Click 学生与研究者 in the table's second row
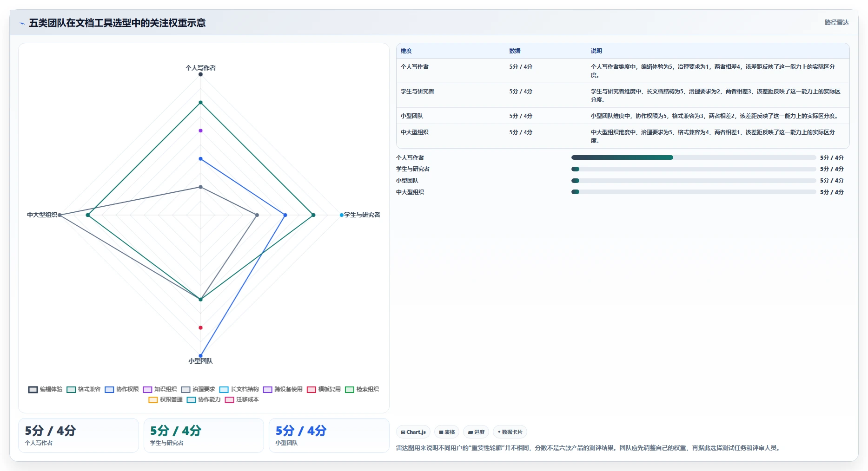The height and width of the screenshot is (471, 868). (417, 92)
